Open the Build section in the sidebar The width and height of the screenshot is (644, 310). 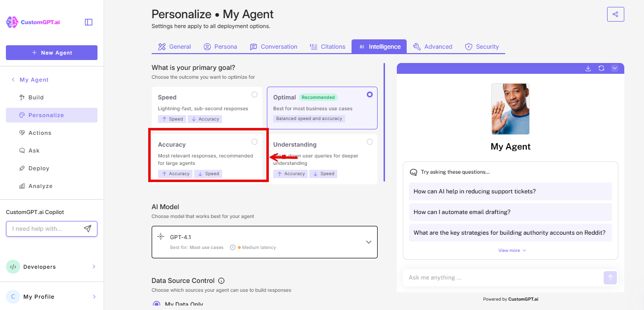click(34, 97)
